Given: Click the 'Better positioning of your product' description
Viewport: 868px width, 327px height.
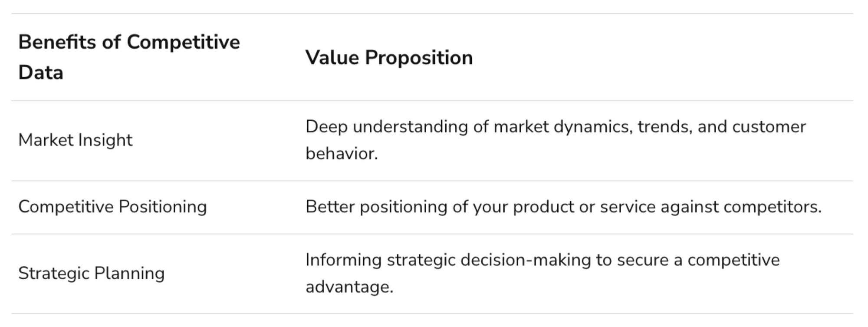Looking at the screenshot, I should click(x=563, y=207).
